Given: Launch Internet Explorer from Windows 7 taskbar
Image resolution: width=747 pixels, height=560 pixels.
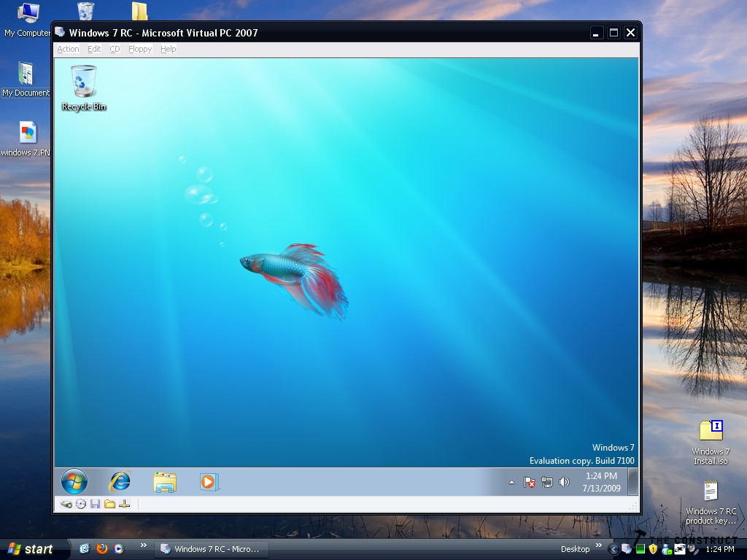Looking at the screenshot, I should click(x=120, y=481).
